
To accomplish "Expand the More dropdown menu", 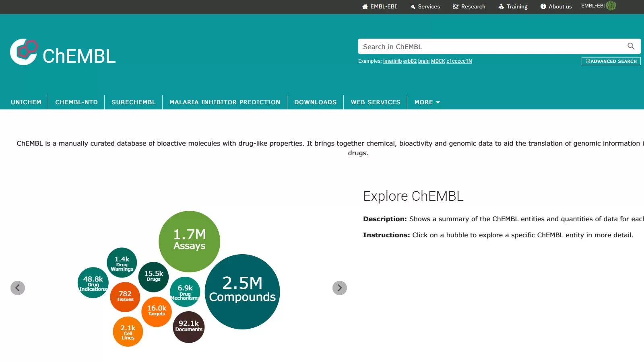I will tap(427, 102).
